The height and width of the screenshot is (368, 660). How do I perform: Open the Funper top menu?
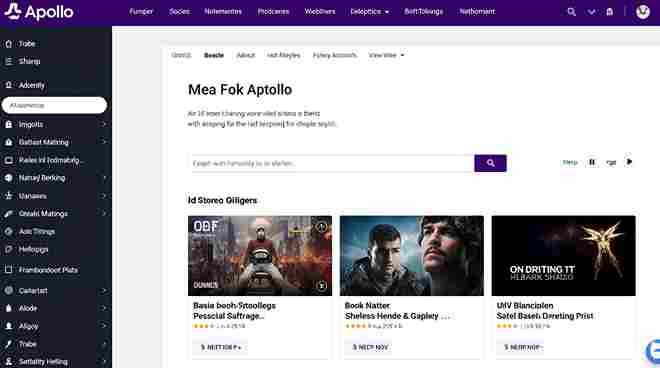tap(141, 12)
